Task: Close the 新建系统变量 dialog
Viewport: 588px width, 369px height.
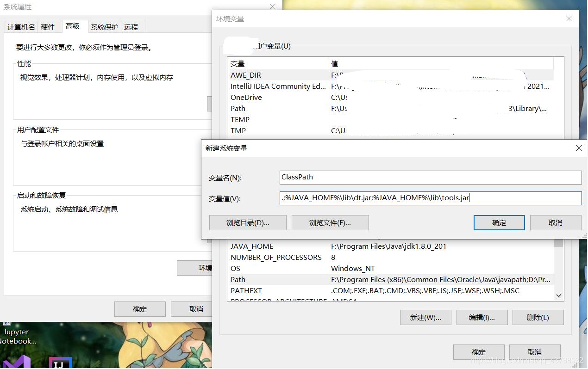Action: click(x=579, y=148)
